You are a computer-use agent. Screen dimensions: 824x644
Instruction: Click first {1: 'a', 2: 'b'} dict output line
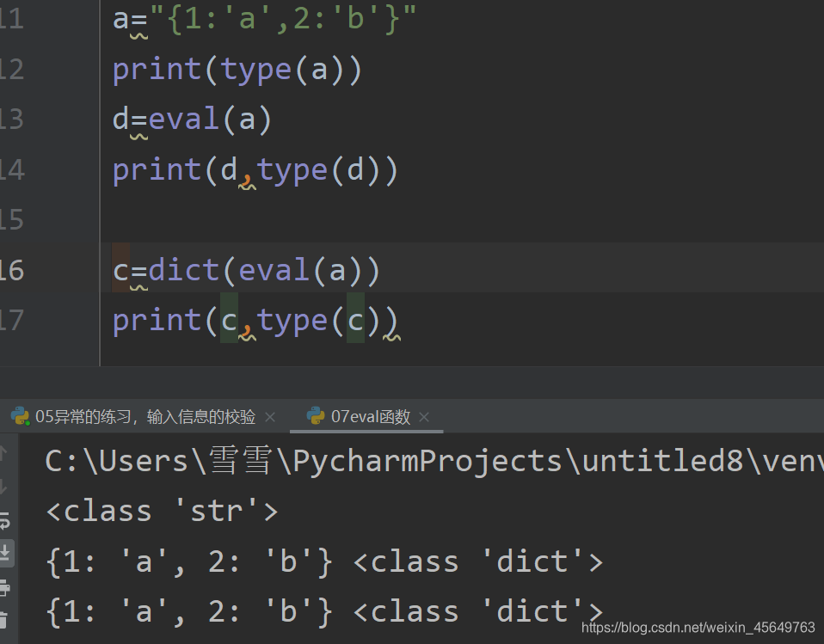coord(325,561)
